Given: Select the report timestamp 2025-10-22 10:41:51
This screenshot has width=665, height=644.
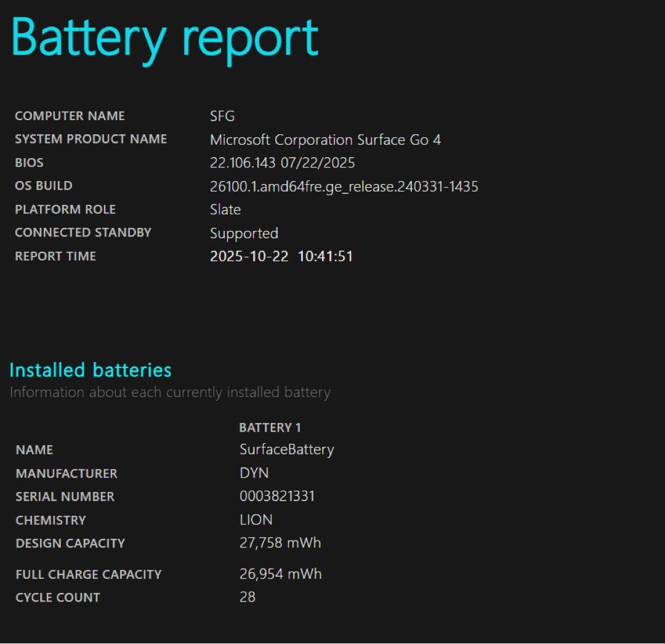Looking at the screenshot, I should pyautogui.click(x=281, y=257).
